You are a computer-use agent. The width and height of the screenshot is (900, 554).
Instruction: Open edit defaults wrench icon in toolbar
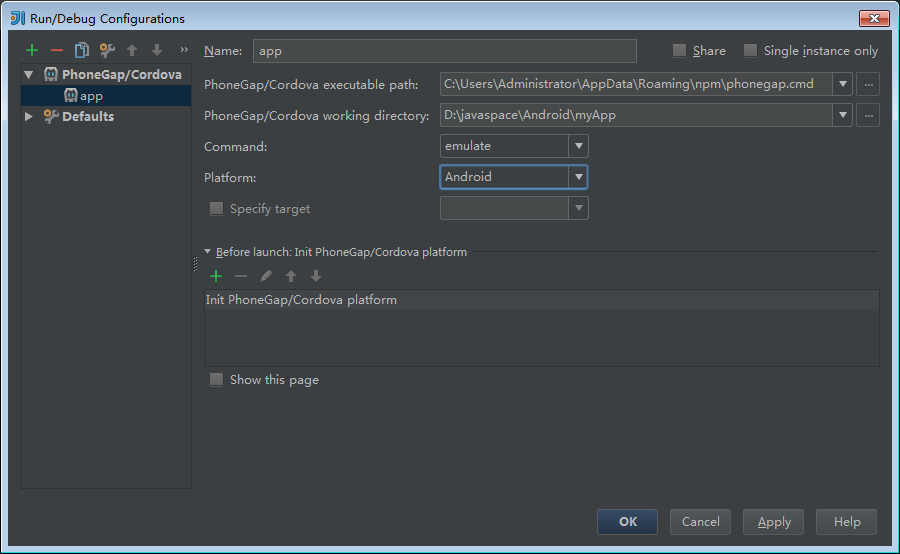[107, 51]
